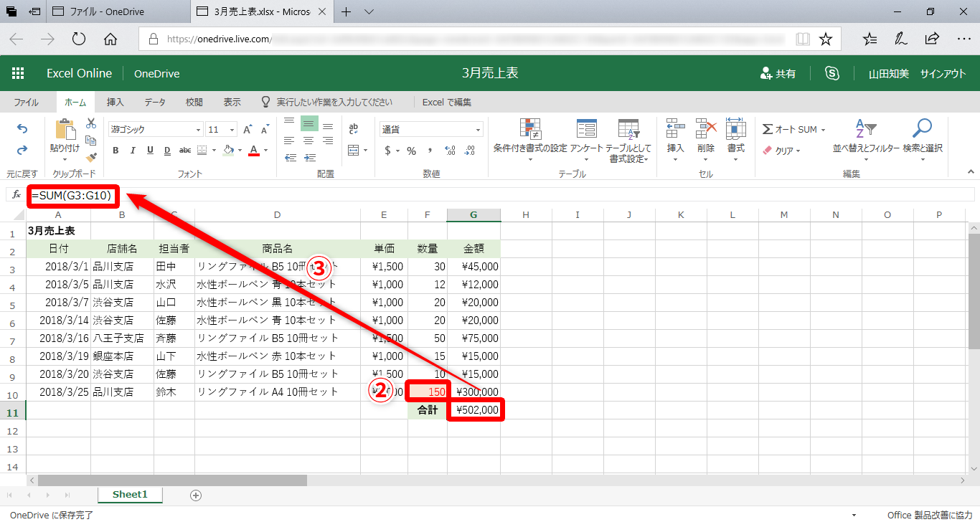Decrease the cell indent
980x522 pixels.
tap(291, 158)
